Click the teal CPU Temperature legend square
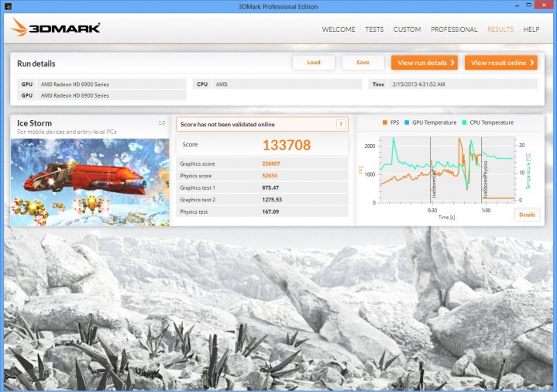This screenshot has width=557, height=392. pyautogui.click(x=464, y=122)
